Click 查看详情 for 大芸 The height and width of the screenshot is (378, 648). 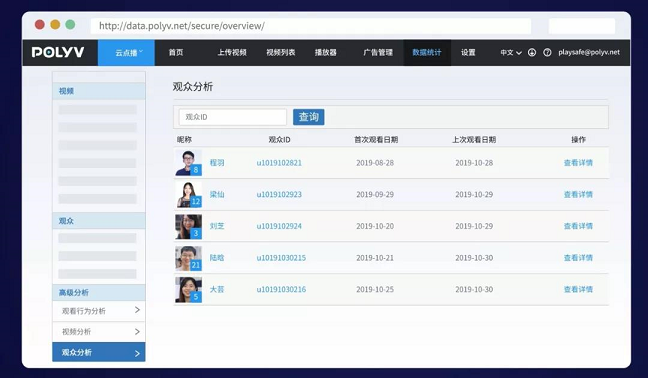point(578,289)
